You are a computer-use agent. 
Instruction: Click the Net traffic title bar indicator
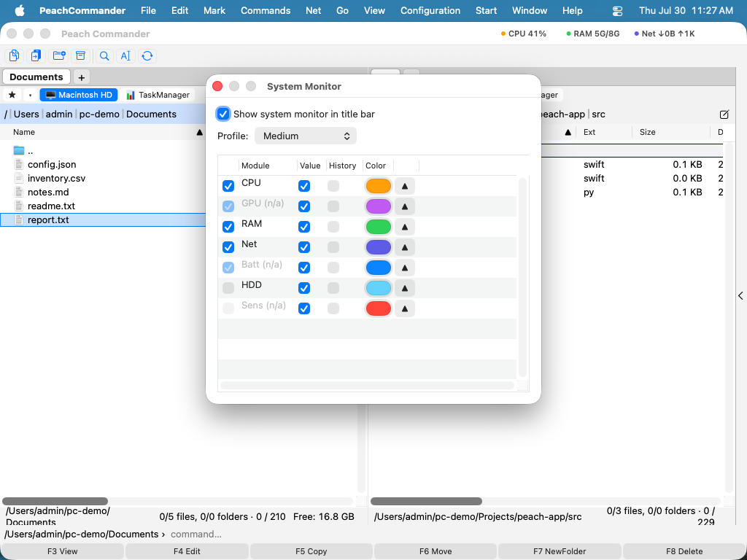pyautogui.click(x=664, y=34)
